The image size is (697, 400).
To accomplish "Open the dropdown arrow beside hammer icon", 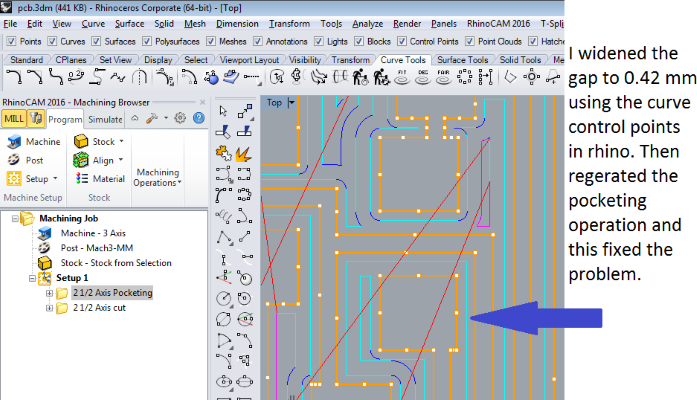I will [x=166, y=118].
